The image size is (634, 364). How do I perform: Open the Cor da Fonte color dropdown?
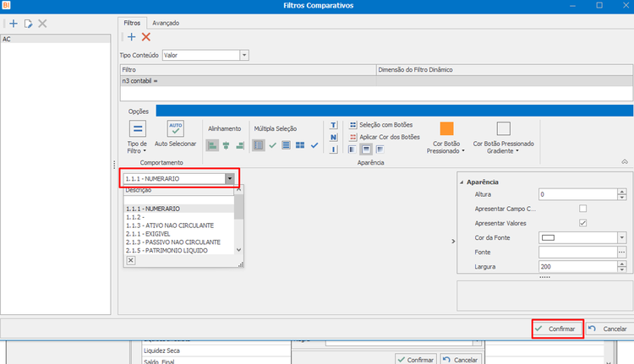(x=622, y=237)
